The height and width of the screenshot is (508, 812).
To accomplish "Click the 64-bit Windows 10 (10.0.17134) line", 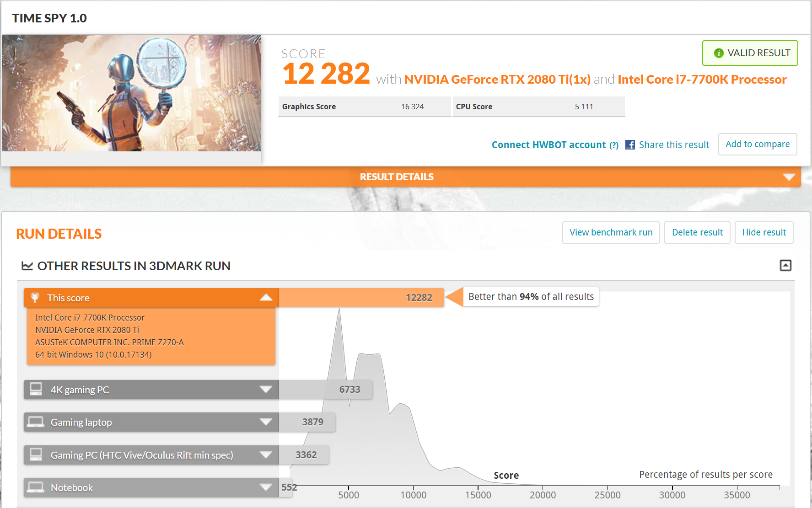I will tap(93, 355).
